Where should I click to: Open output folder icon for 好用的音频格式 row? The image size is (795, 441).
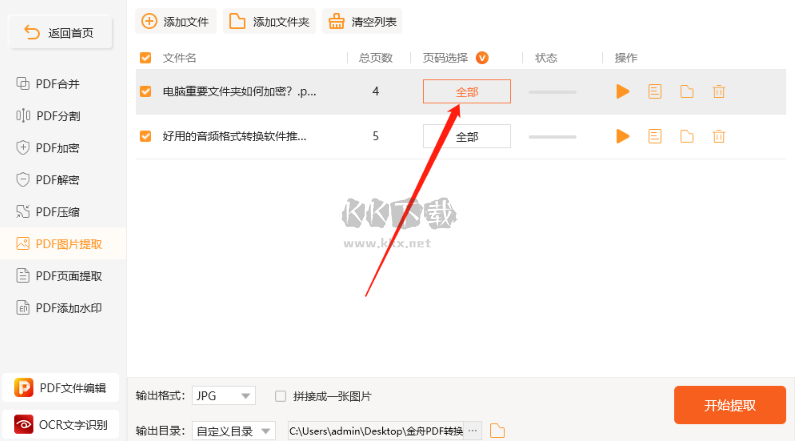(x=687, y=136)
